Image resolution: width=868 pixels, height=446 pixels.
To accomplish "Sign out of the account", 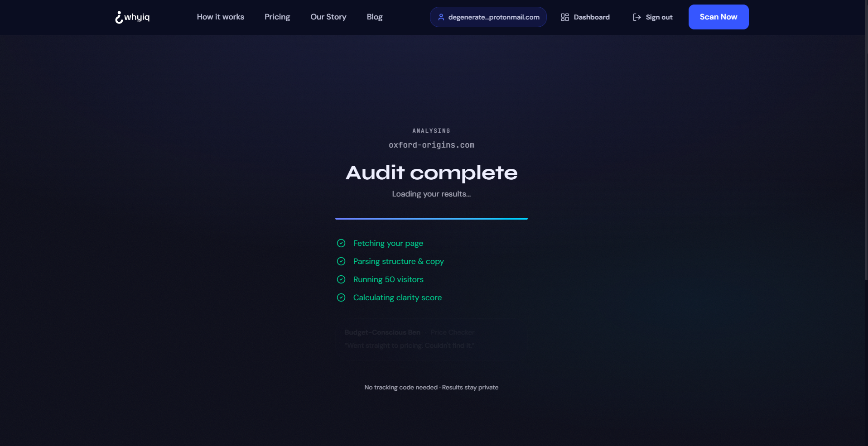I will 652,17.
